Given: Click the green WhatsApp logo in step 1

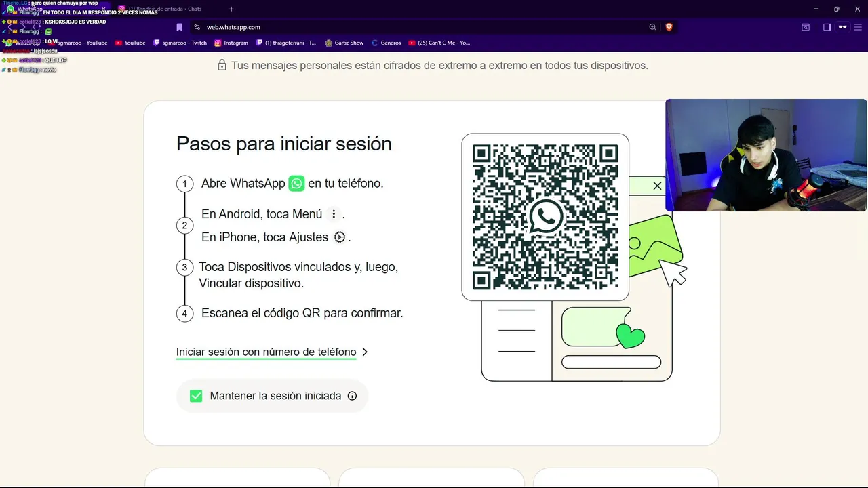Looking at the screenshot, I should [296, 184].
